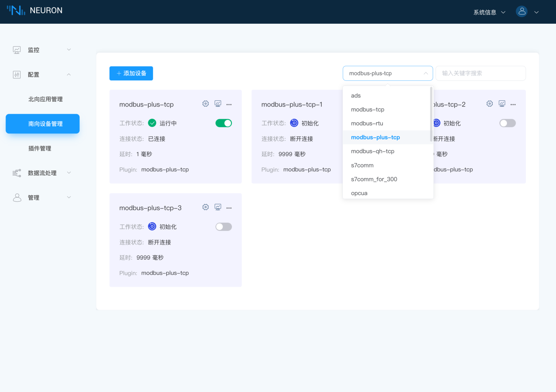Click the 管理 person icon in sidebar
The image size is (556, 392).
(17, 197)
